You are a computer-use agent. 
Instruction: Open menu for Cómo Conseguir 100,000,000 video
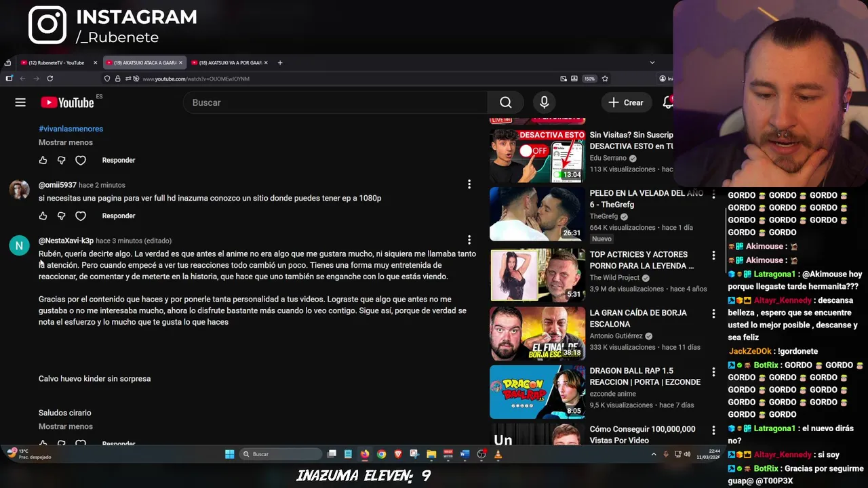(x=713, y=430)
